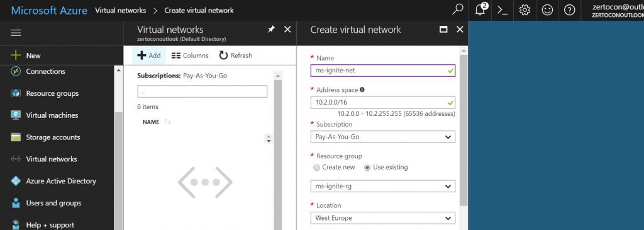Open the Subscription dropdown Pay-As-You-Go

[x=383, y=137]
